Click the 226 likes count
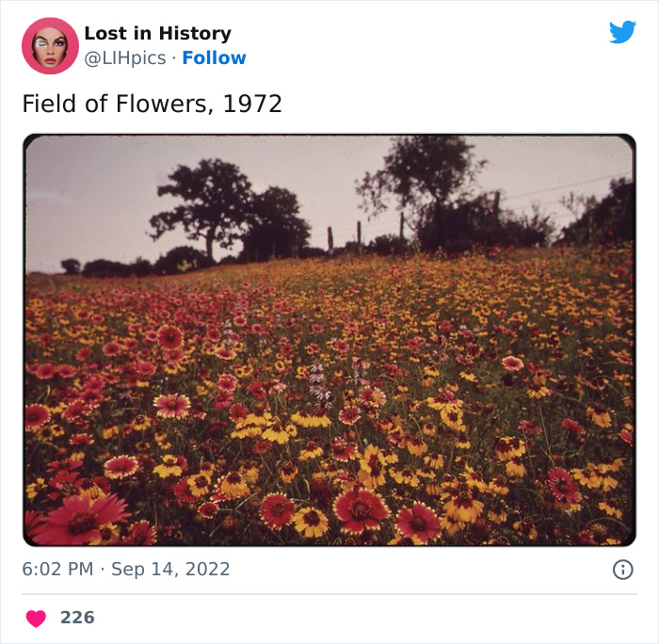The height and width of the screenshot is (644, 659). coord(77,618)
